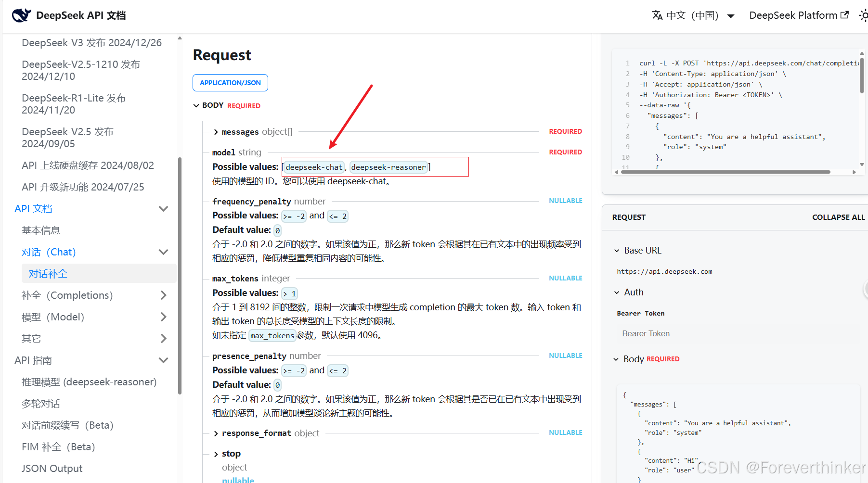Open DeepSeek-V2.5-1210 发布 news entry
The width and height of the screenshot is (868, 483).
point(81,70)
